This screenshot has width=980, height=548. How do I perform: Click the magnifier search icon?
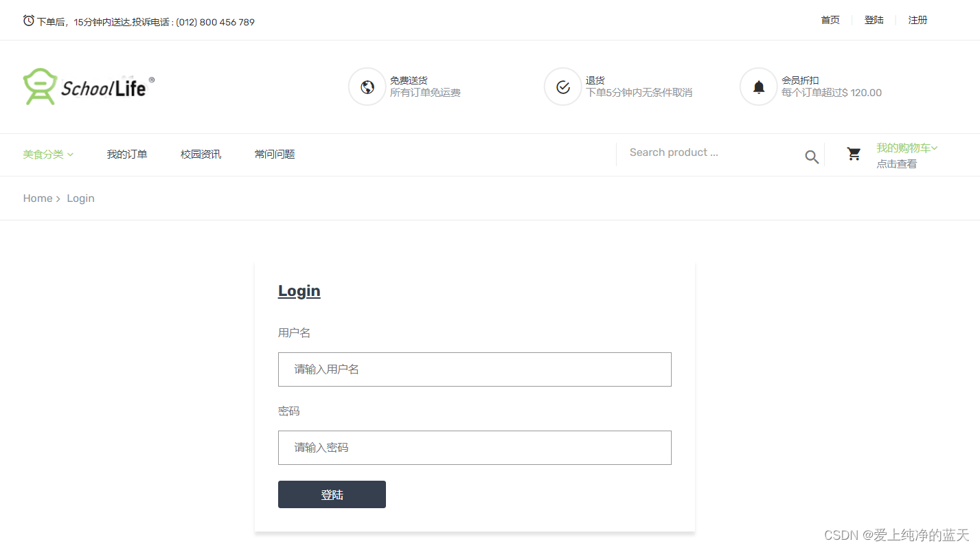pos(812,157)
